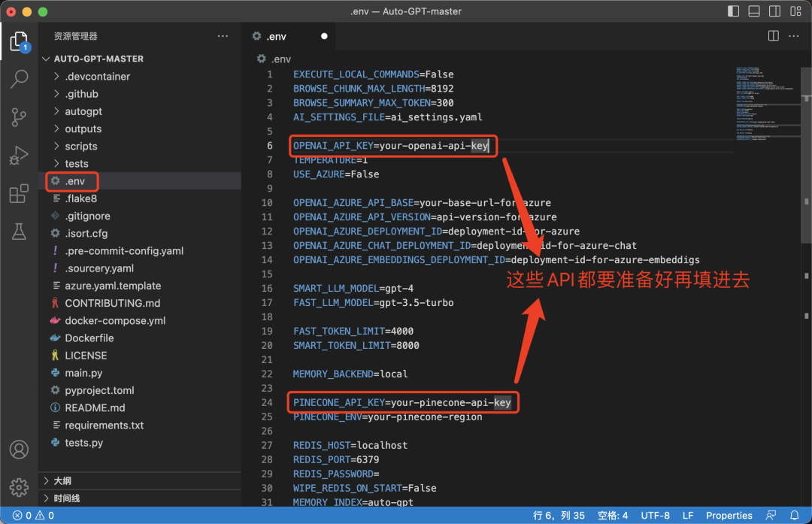The width and height of the screenshot is (812, 524).
Task: Expand the 时间线 timeline section
Action: click(140, 498)
